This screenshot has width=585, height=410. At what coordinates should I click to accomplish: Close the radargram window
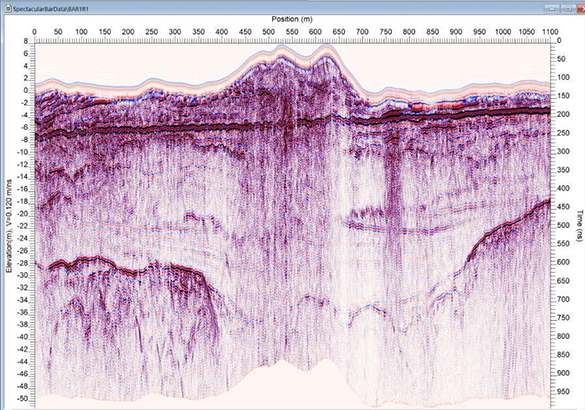[x=580, y=8]
